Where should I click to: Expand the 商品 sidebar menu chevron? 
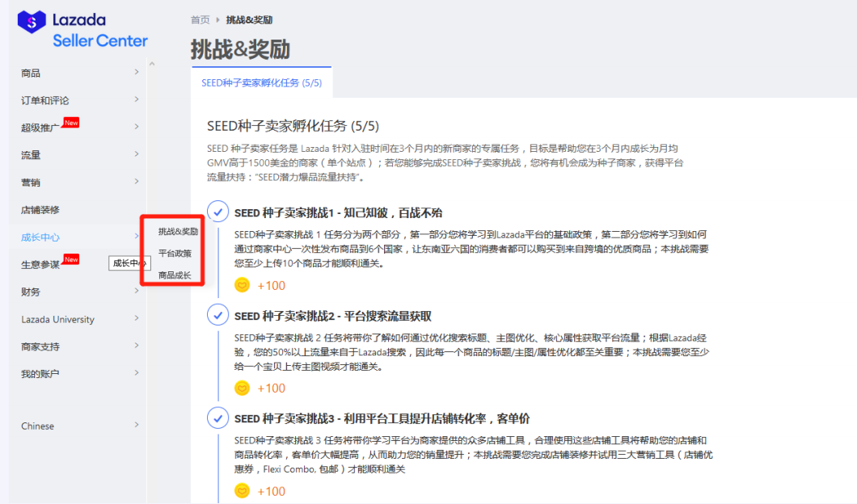point(137,72)
